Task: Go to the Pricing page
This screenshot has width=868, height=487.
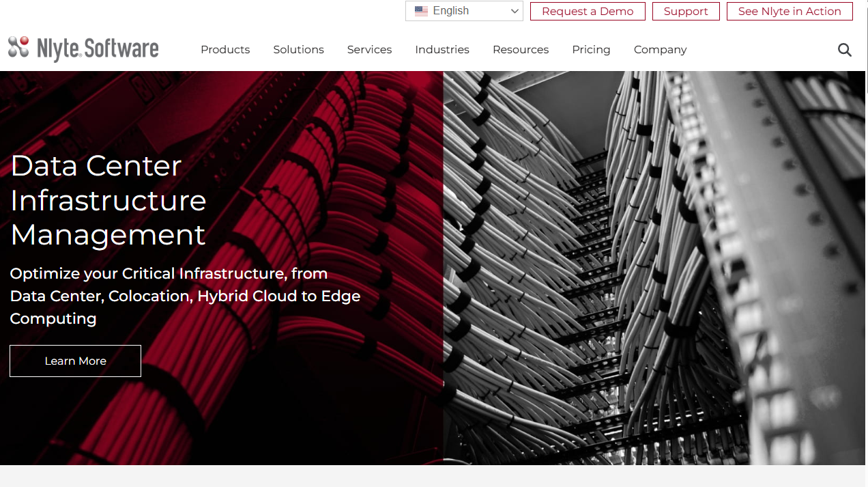Action: (x=591, y=50)
